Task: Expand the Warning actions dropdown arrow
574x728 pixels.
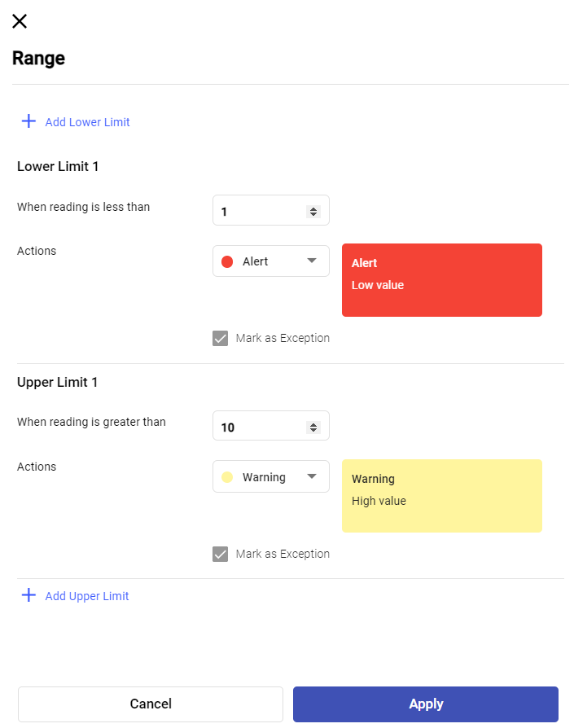Action: pyautogui.click(x=311, y=477)
